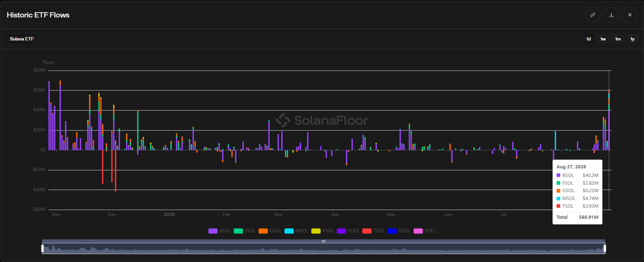Image resolution: width=644 pixels, height=262 pixels.
Task: Click tooltip date Aug 27, 2026
Action: click(571, 167)
